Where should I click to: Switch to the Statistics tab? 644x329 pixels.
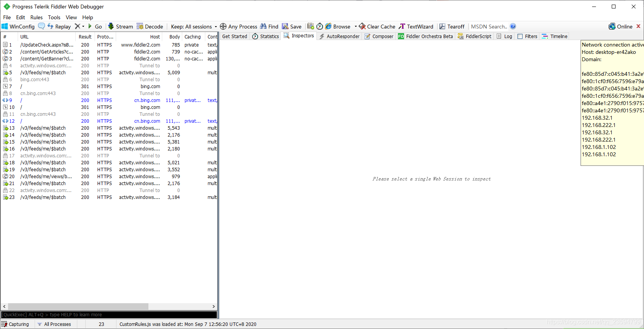pyautogui.click(x=265, y=36)
